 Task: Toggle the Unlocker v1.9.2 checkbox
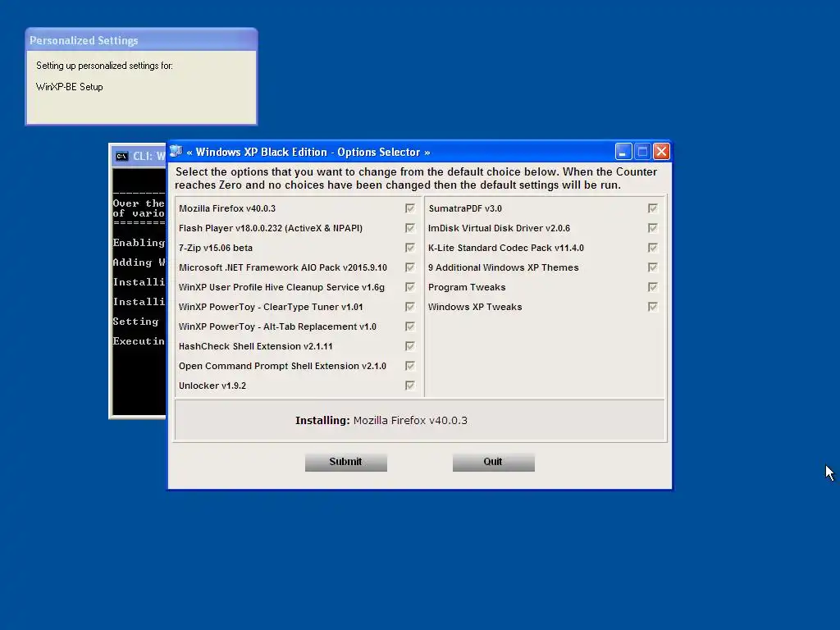[410, 386]
